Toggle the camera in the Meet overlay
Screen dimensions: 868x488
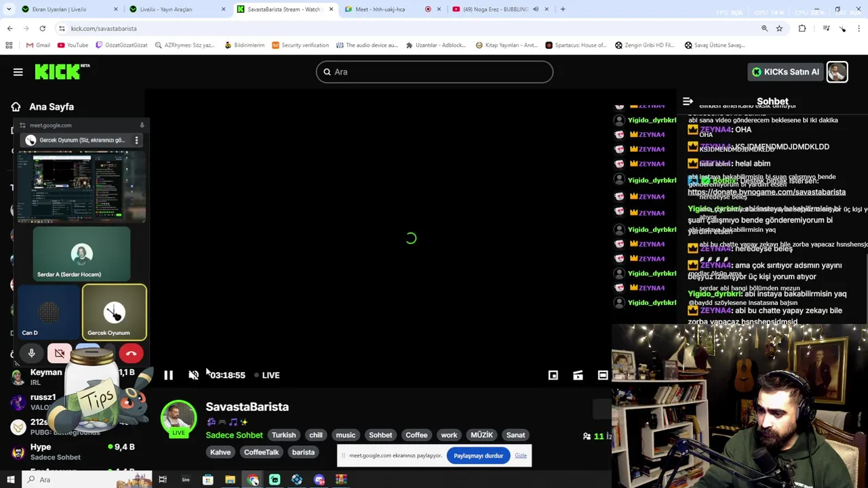point(60,353)
